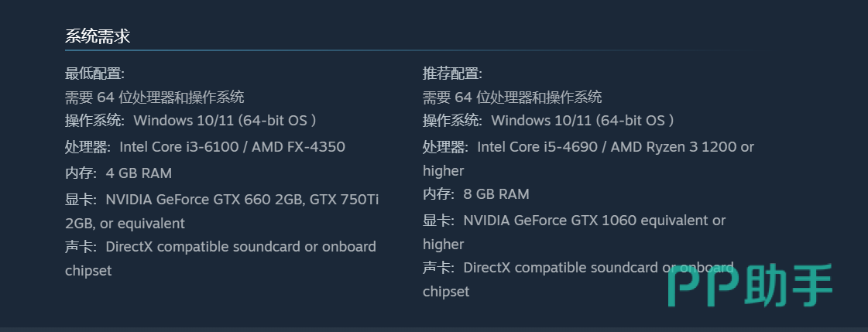The image size is (868, 332).
Task: Click the 显卡 label in minimum specs
Action: [x=81, y=200]
